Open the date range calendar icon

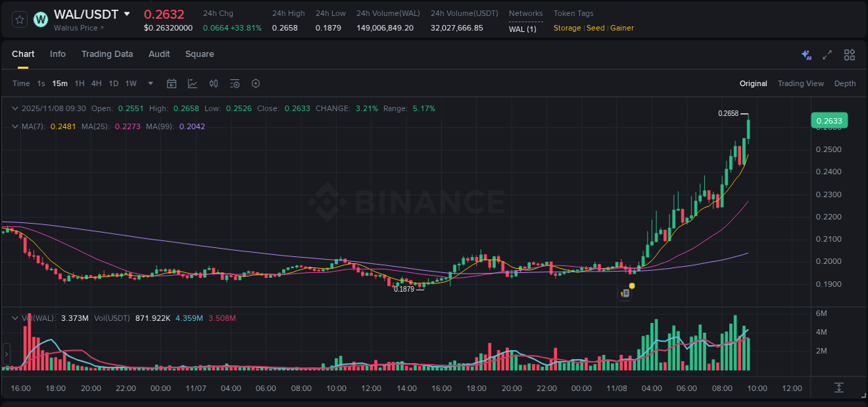tap(172, 83)
